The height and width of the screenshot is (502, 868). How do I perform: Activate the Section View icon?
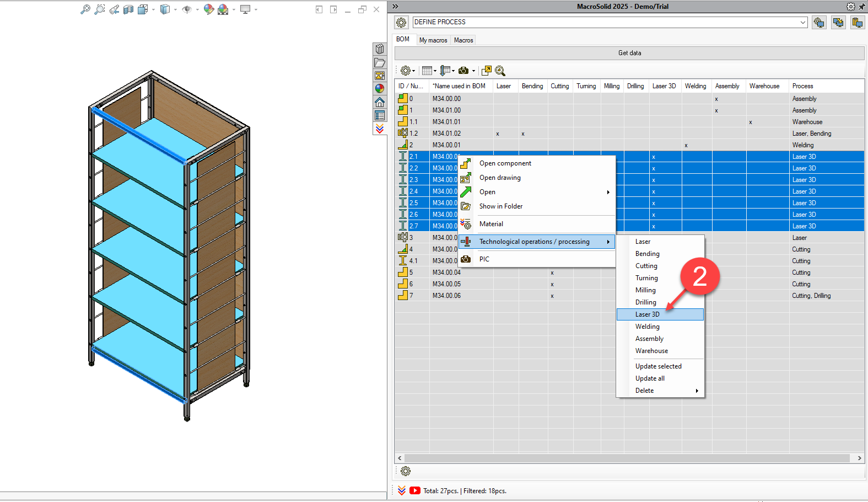click(128, 9)
